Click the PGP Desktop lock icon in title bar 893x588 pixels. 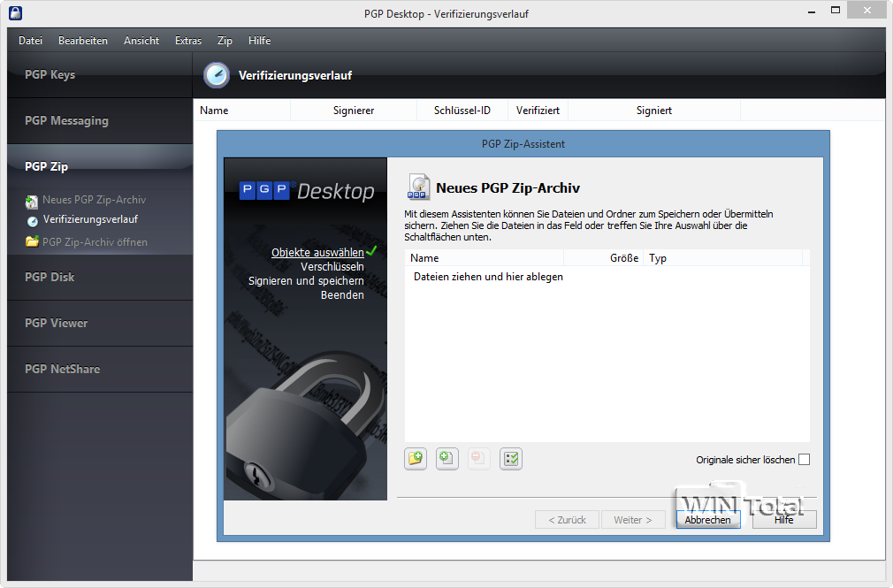click(x=15, y=13)
